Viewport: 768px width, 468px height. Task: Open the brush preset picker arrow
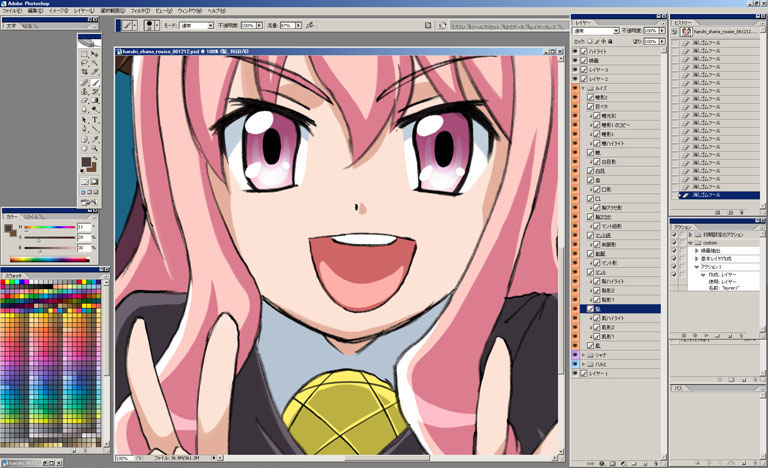tap(157, 25)
